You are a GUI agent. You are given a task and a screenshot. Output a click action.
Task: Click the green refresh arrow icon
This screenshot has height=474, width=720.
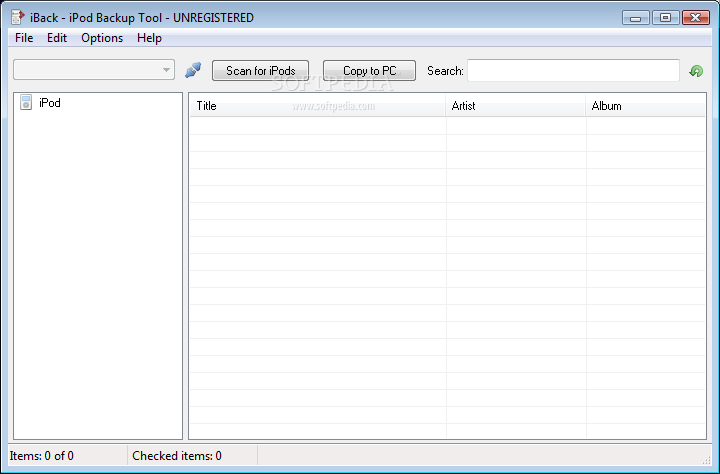696,71
